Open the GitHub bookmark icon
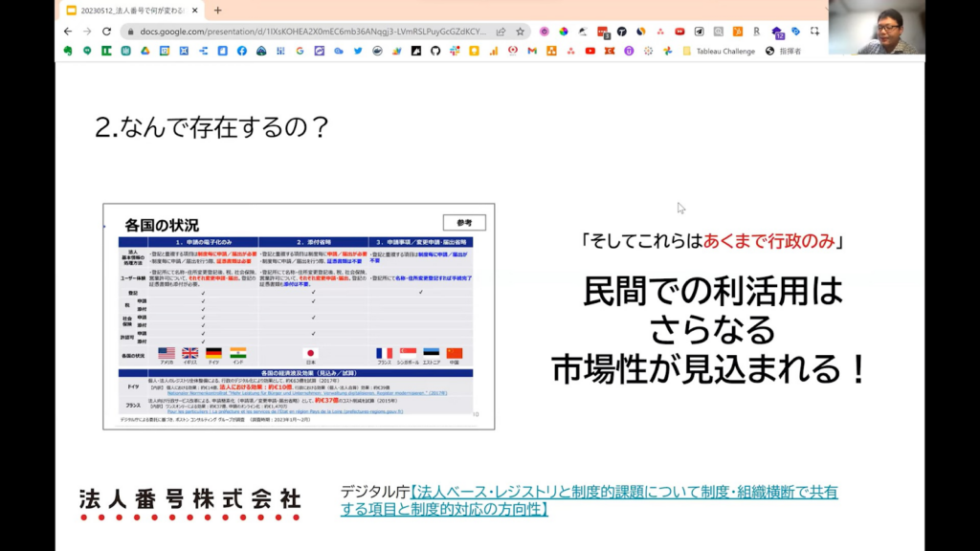 tap(434, 51)
